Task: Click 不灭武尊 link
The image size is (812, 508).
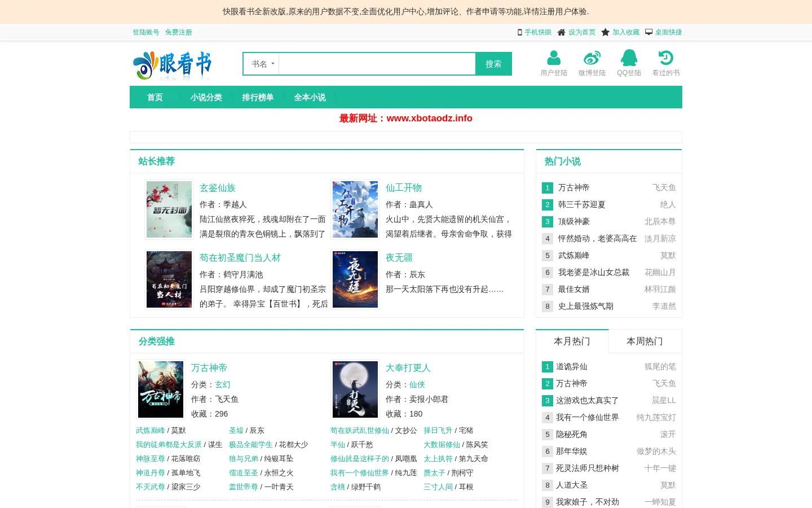Action: coord(151,487)
